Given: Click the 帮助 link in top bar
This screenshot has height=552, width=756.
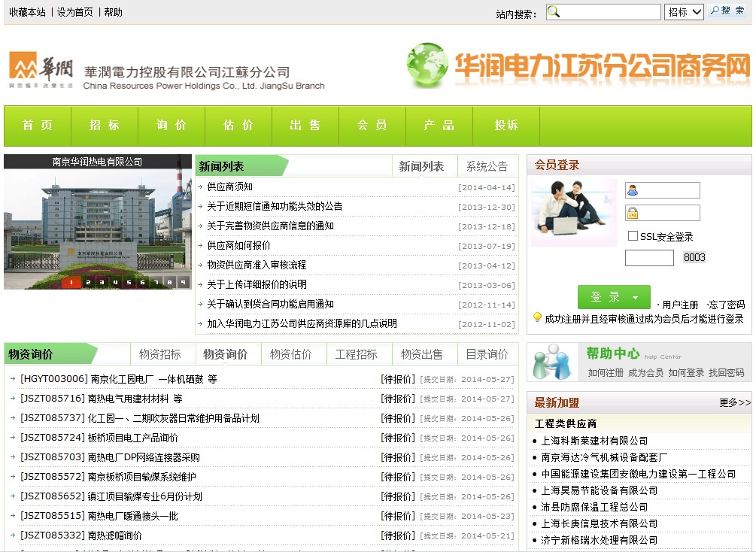Looking at the screenshot, I should click(x=114, y=12).
